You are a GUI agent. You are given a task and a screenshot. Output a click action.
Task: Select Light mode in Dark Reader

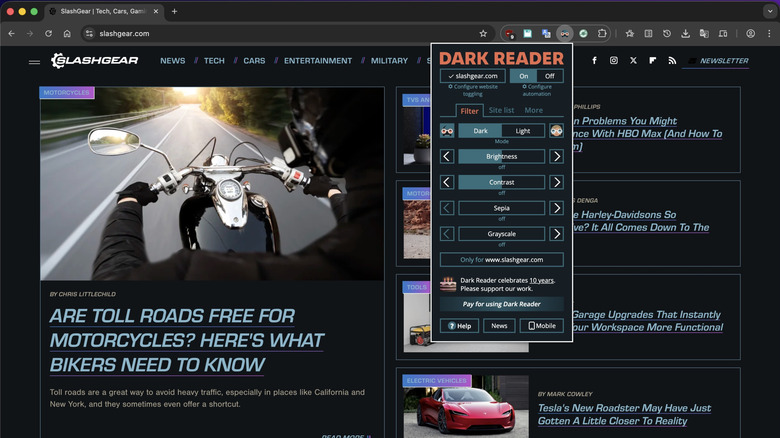tap(523, 131)
